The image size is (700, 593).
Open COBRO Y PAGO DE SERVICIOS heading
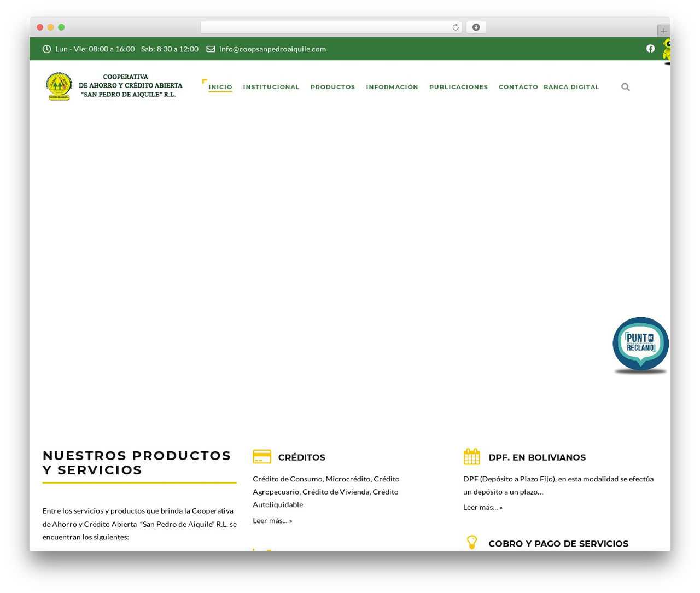tap(558, 544)
